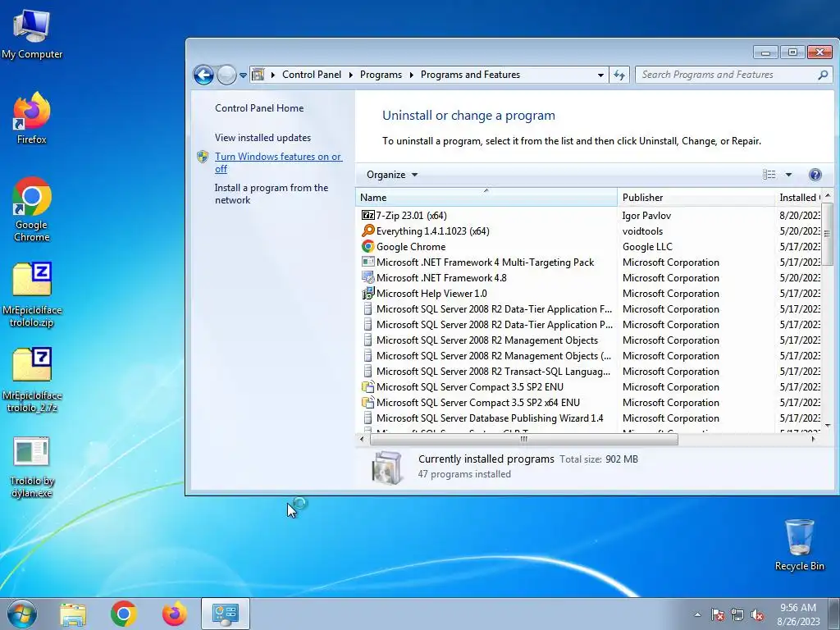Open the Windows Start menu orb
The height and width of the screenshot is (630, 840).
click(22, 614)
